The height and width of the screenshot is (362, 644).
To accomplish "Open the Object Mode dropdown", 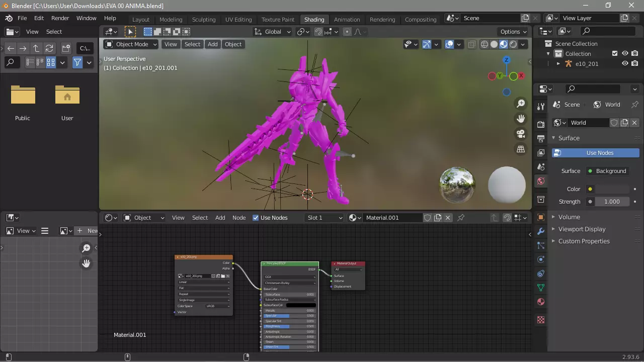I will coord(131,44).
